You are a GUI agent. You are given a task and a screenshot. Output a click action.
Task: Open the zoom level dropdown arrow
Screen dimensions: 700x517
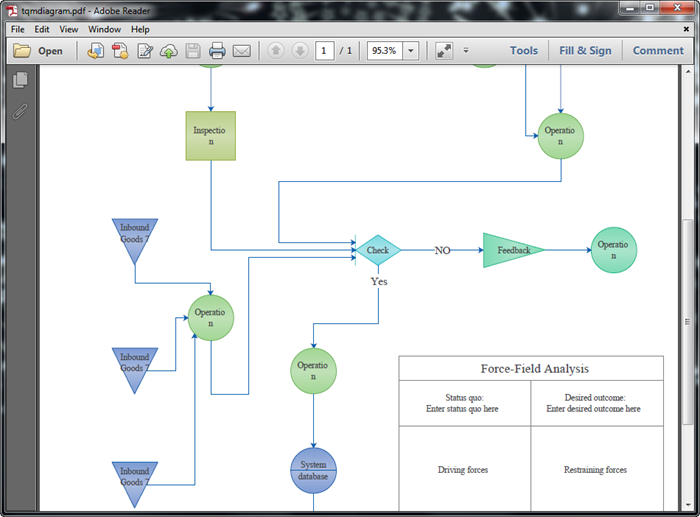pyautogui.click(x=410, y=50)
